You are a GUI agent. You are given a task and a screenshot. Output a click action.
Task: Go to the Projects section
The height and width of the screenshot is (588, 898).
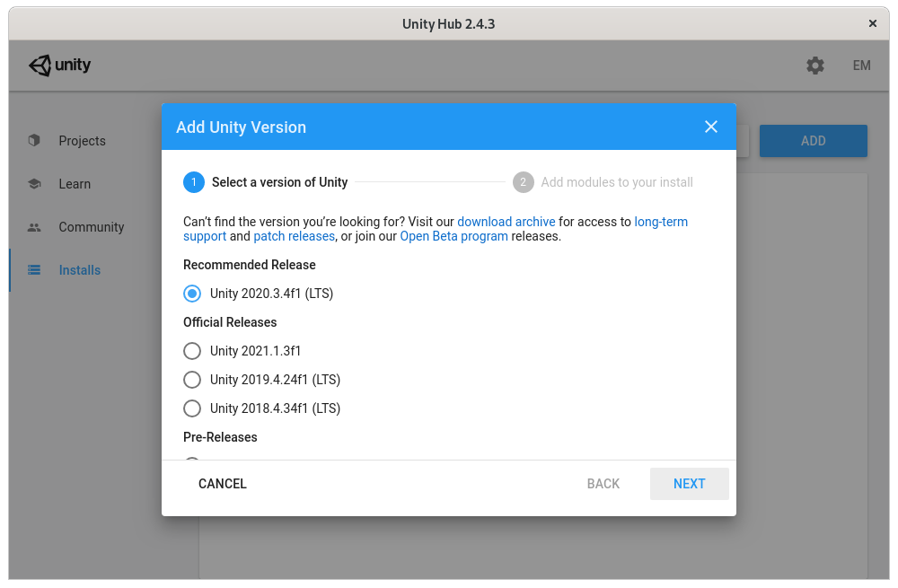[82, 140]
